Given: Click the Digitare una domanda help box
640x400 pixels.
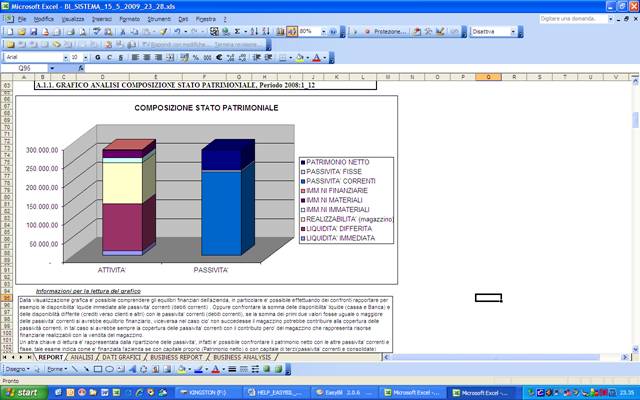Looking at the screenshot, I should [573, 19].
